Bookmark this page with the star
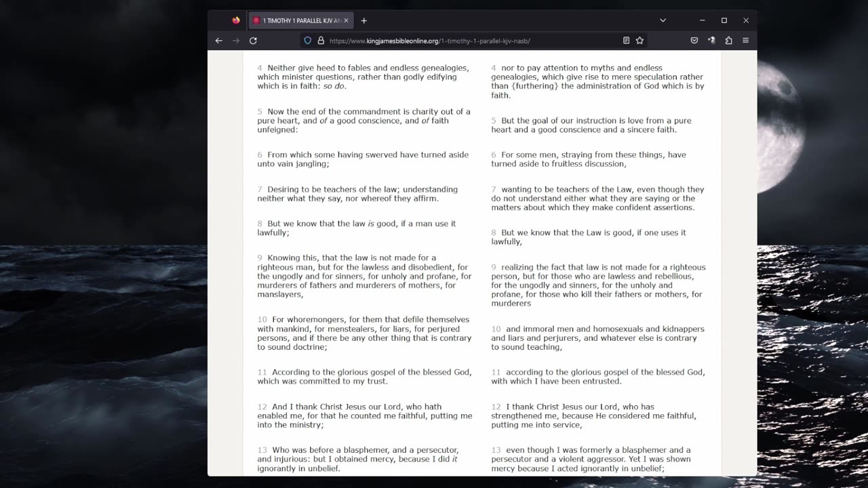The width and height of the screenshot is (868, 488). tap(639, 41)
